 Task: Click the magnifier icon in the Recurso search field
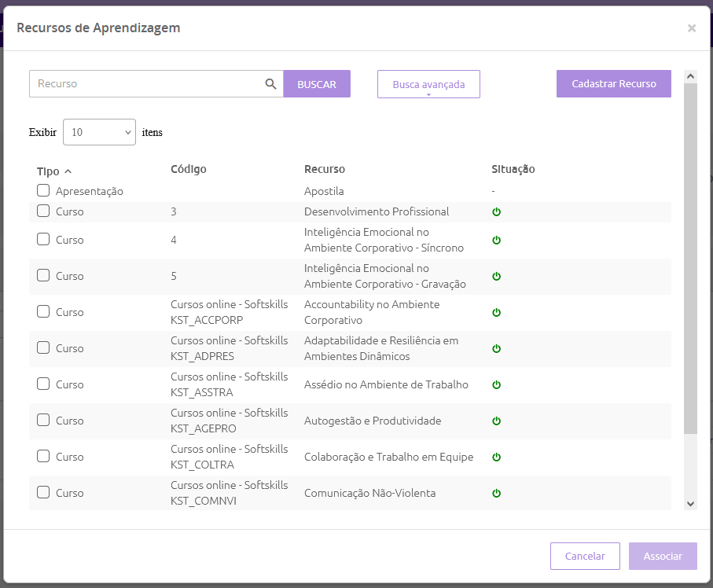(270, 83)
